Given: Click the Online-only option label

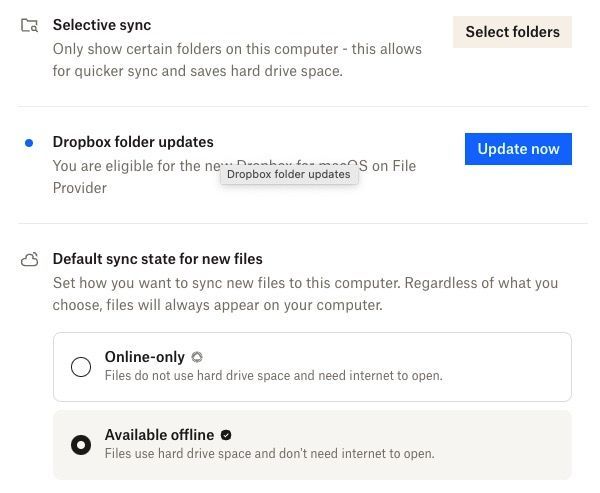Looking at the screenshot, I should (145, 357).
